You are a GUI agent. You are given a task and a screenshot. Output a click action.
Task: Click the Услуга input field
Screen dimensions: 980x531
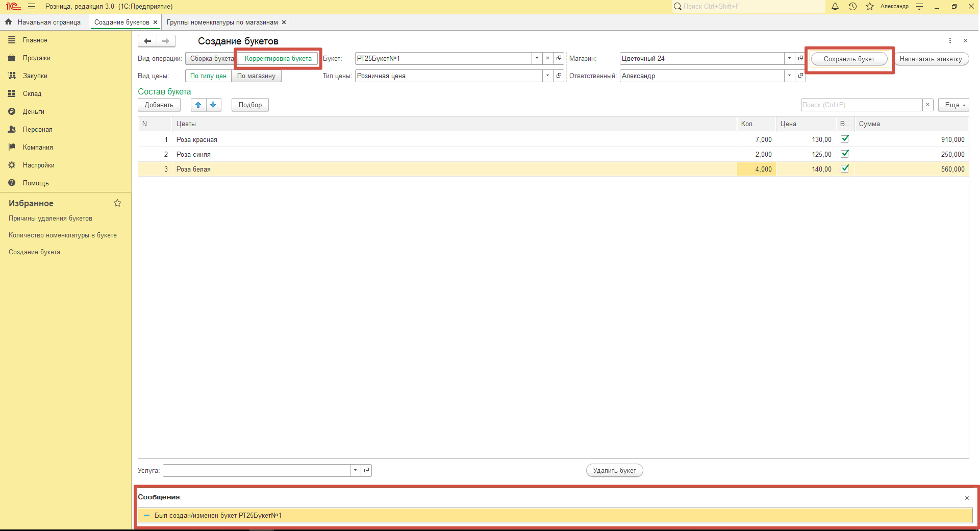click(256, 470)
